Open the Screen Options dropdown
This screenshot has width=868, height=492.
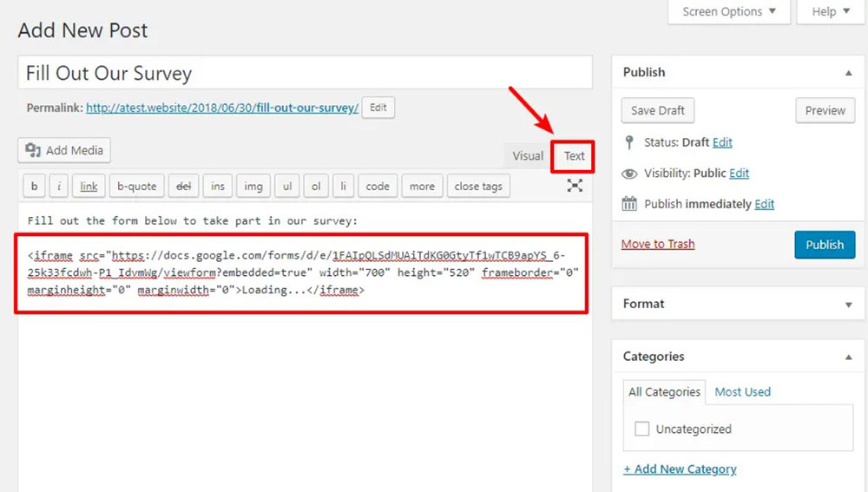729,12
